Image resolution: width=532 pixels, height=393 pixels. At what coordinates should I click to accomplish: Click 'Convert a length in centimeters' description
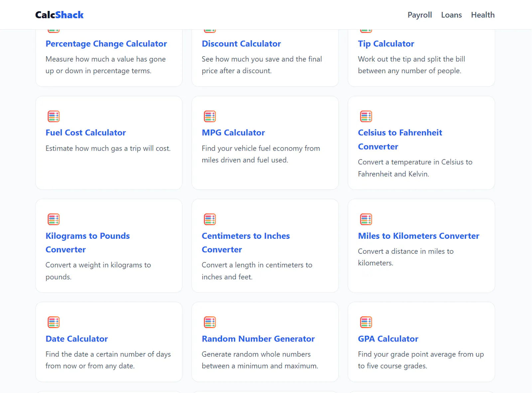(x=257, y=271)
